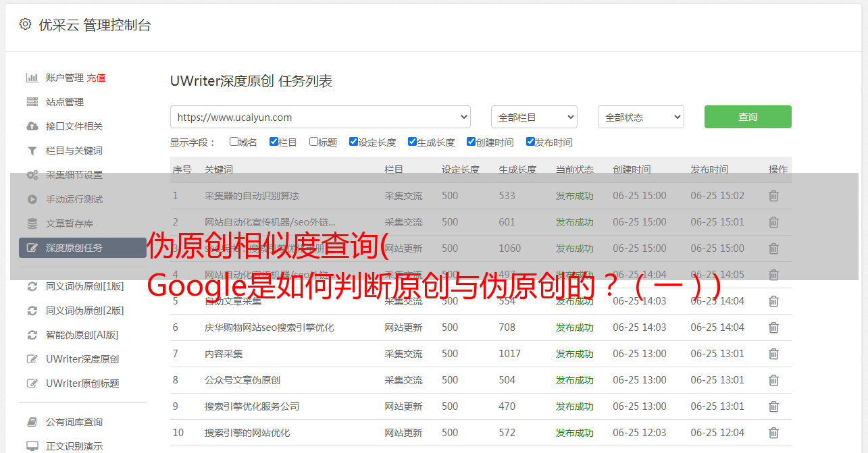Delete row 6 庆华购物网站 task via trash icon
Screen dimensions: 868x453
[x=773, y=327]
